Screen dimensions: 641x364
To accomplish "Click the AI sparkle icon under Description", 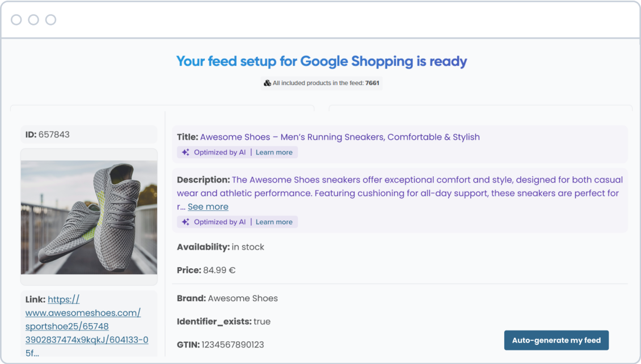I will 185,222.
